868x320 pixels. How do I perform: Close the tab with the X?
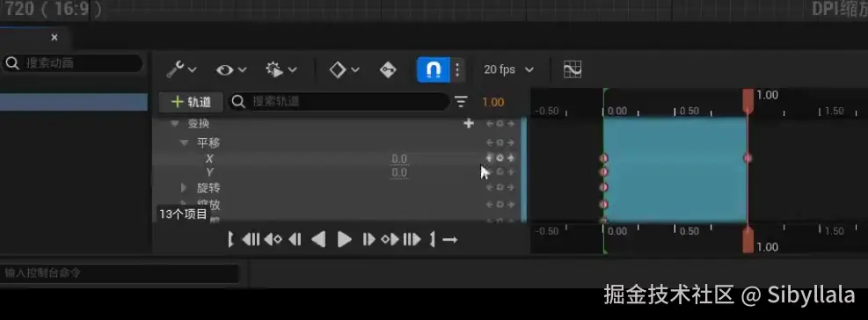pyautogui.click(x=55, y=38)
